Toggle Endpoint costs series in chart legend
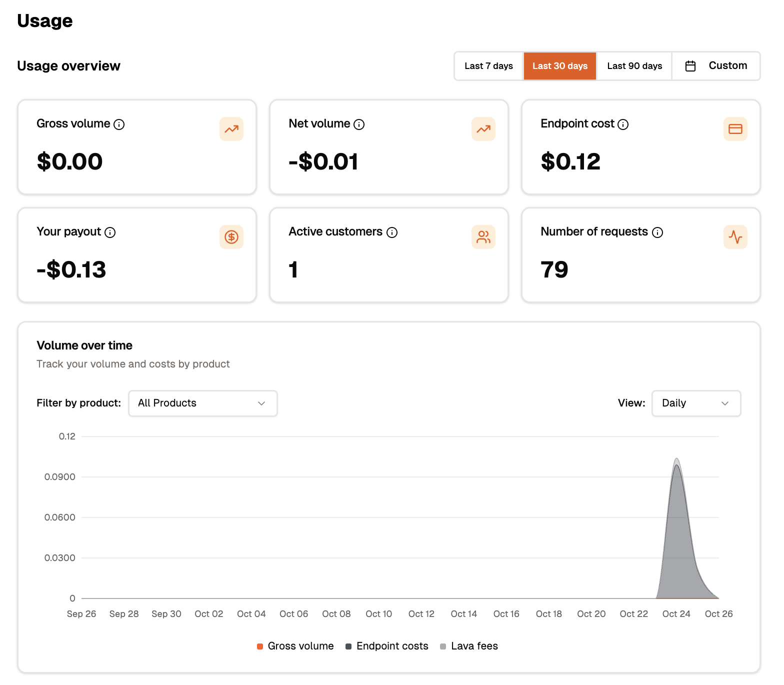 pos(387,646)
